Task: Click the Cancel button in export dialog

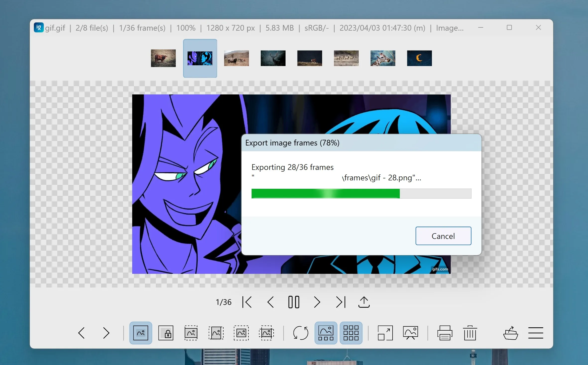Action: pyautogui.click(x=443, y=236)
